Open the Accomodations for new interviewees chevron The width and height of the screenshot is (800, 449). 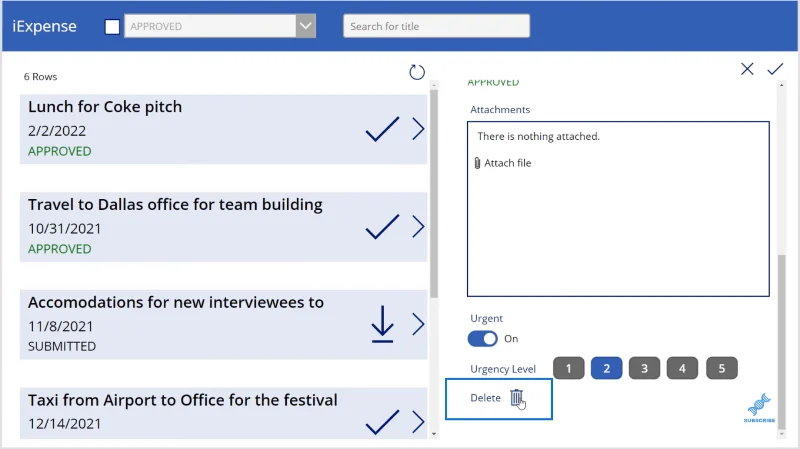coord(418,325)
